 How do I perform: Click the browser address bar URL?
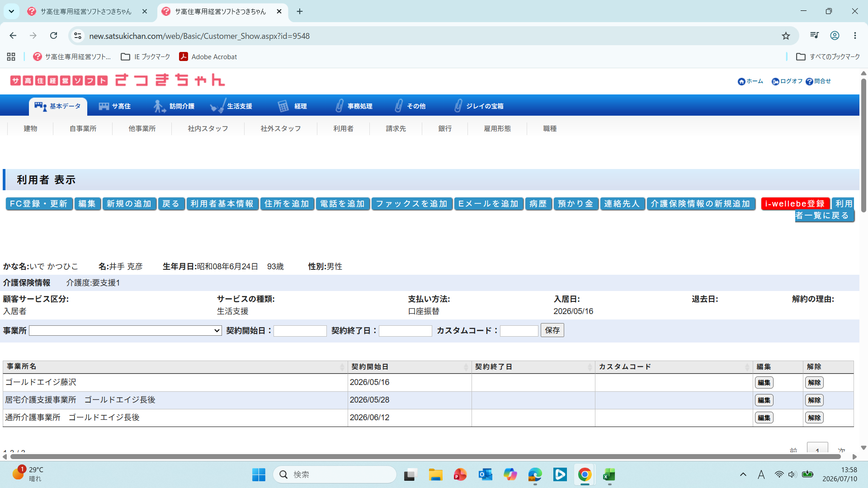(x=199, y=36)
